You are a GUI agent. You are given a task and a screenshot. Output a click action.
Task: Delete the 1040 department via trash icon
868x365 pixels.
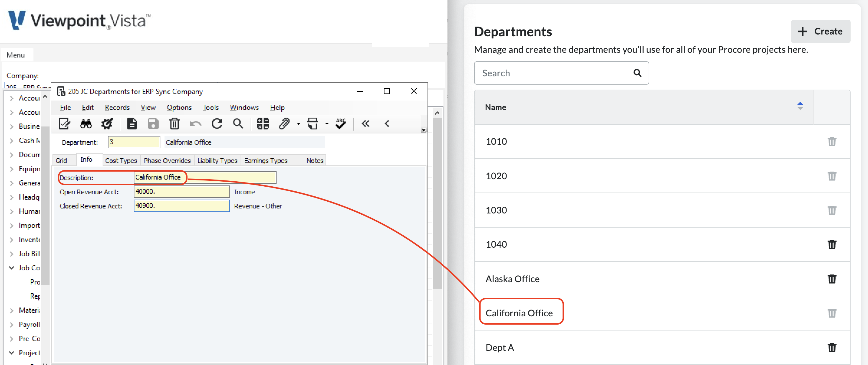(x=832, y=244)
